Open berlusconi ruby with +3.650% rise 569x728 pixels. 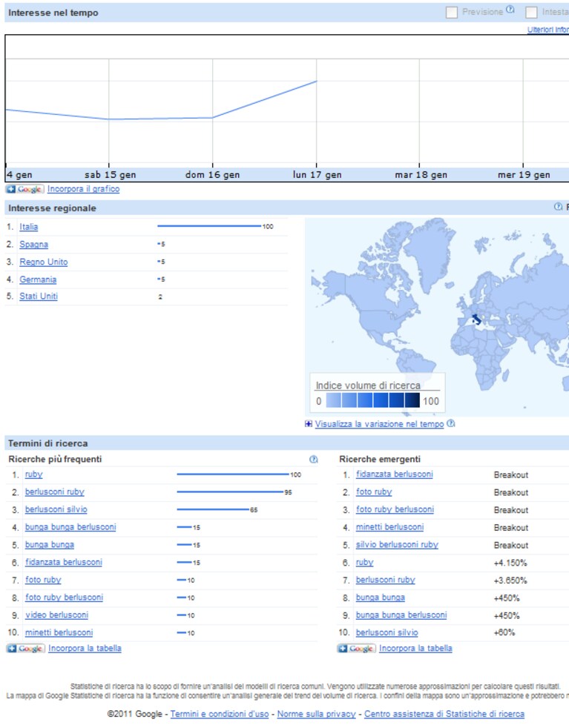[386, 580]
